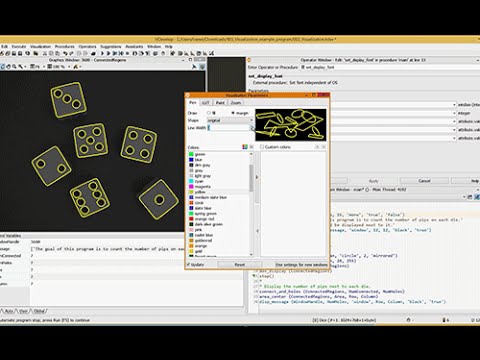Click the pin icon in graphics window toolbar
Screen dimensions: 480x360
[194, 67]
